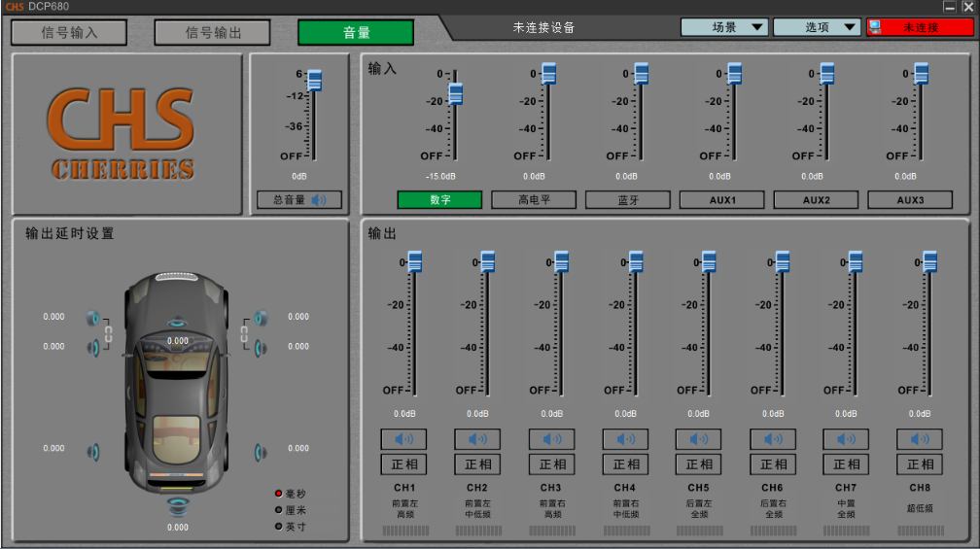The image size is (980, 549).
Task: Select the 蓝牙 (Bluetooth) input source
Action: coord(627,200)
